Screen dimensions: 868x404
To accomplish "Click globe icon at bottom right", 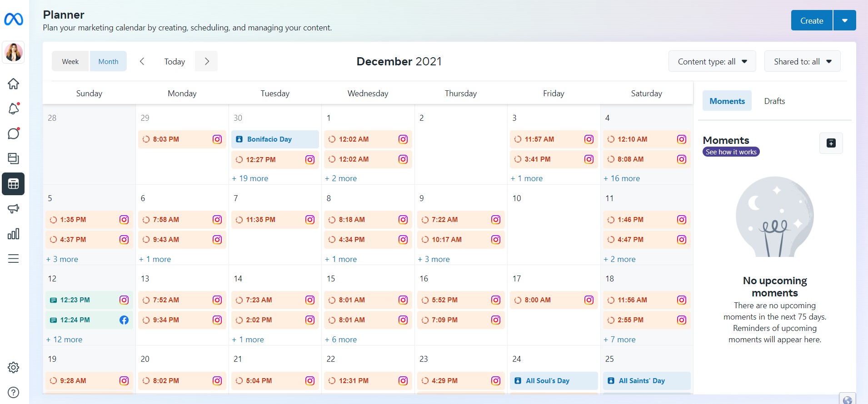I will coord(847,399).
